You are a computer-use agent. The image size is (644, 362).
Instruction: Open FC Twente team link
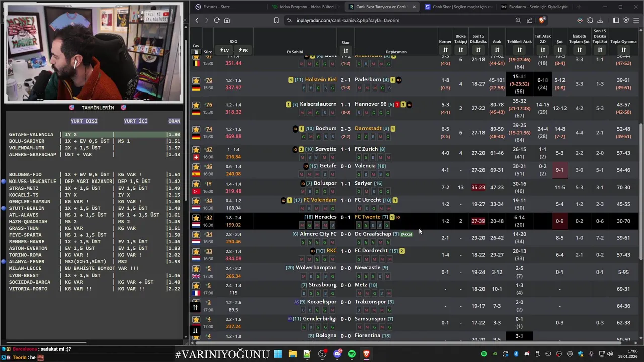pyautogui.click(x=367, y=217)
